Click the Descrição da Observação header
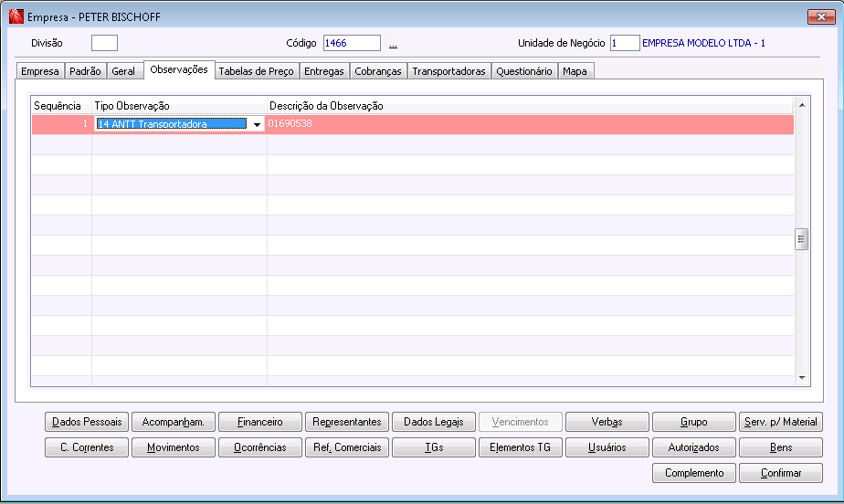Screen dimensions: 844x504 (530, 106)
